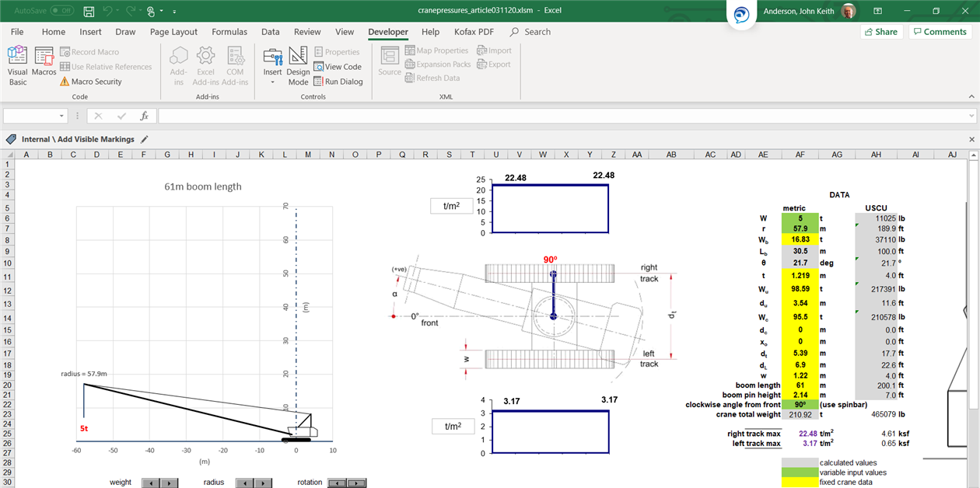Open the Comments pane button
This screenshot has height=488, width=980.
940,32
